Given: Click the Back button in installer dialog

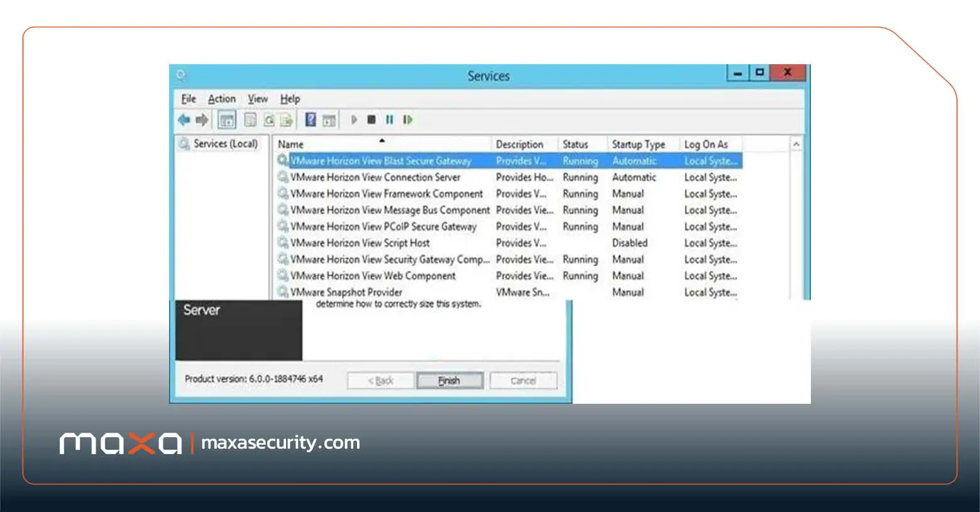Looking at the screenshot, I should [x=380, y=381].
